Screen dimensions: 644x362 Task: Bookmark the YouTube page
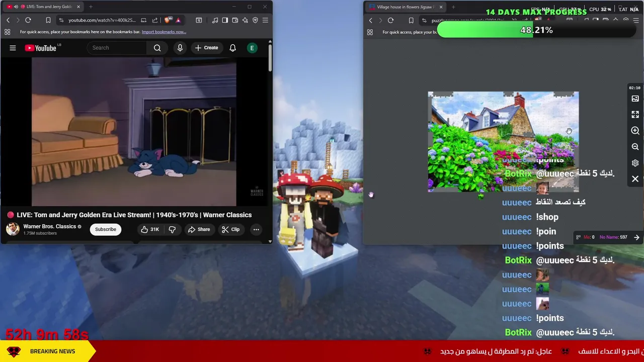point(48,20)
